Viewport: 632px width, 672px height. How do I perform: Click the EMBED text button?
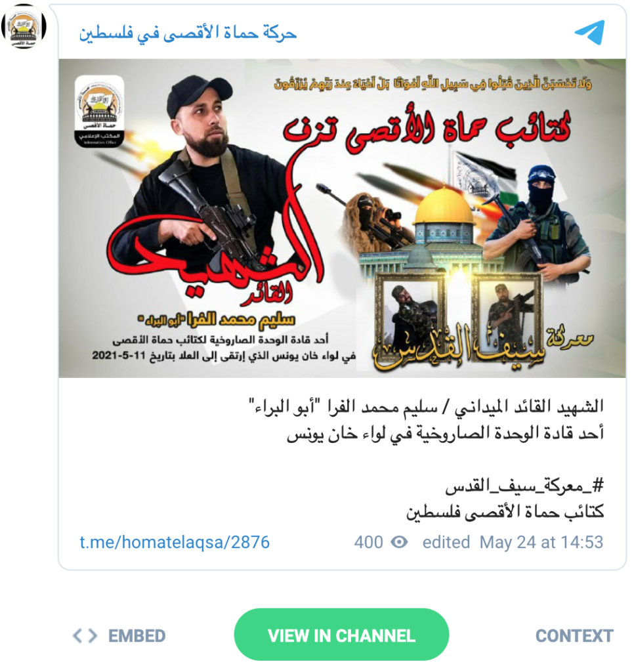point(137,635)
